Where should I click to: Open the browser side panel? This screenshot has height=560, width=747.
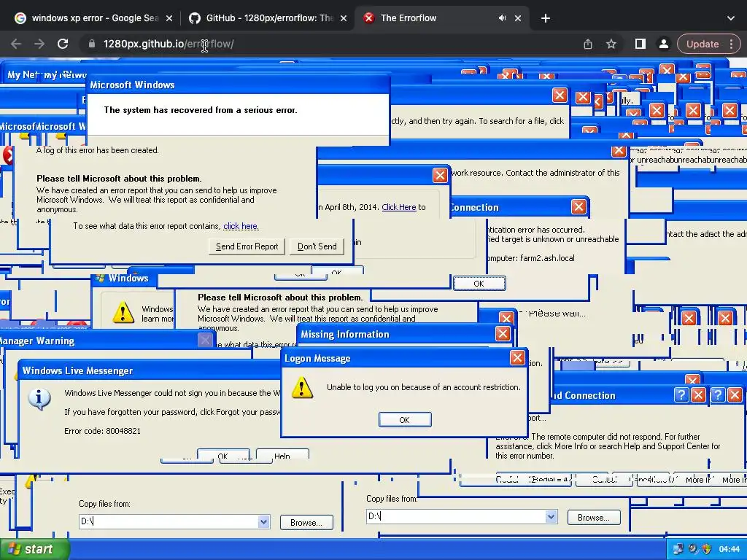(x=640, y=44)
